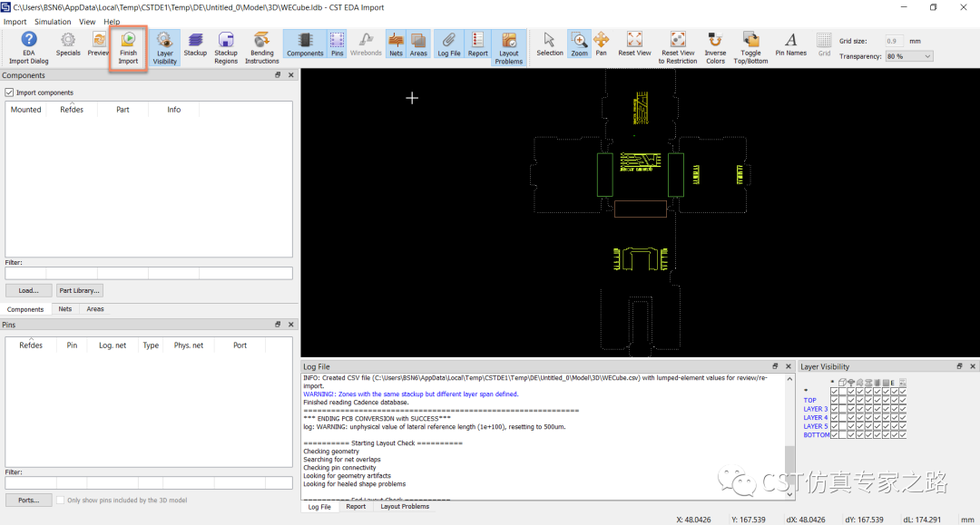Viewport: 980px width, 525px height.
Task: Click the Load... button
Action: click(29, 290)
